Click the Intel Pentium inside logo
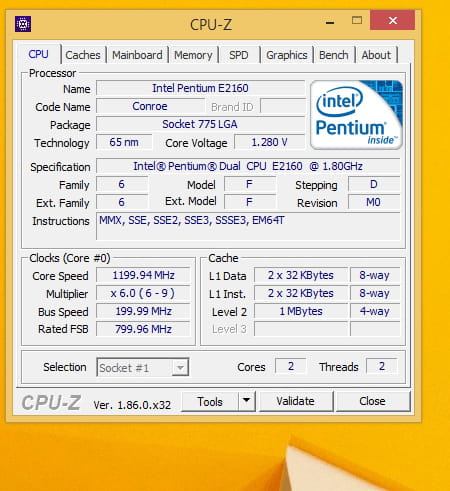This screenshot has width=450, height=491. (x=356, y=114)
